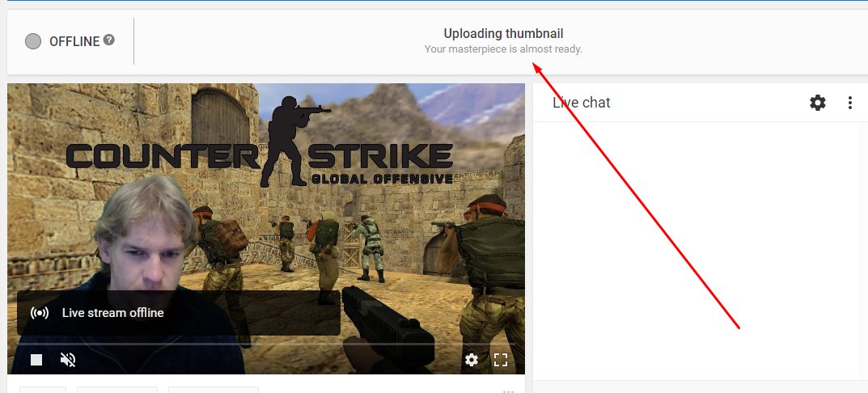Unmute the video player speaker icon
Image resolution: width=868 pixels, height=393 pixels.
[x=68, y=361]
